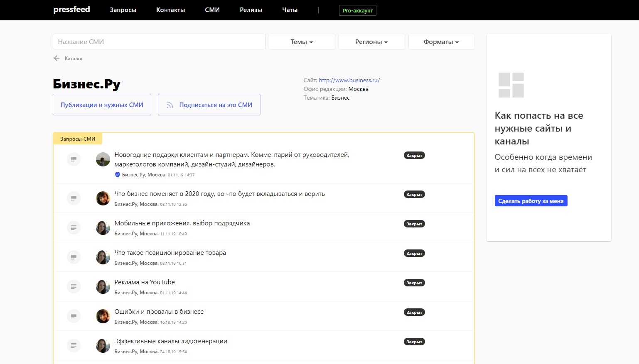Expand the Регионы dropdown
The height and width of the screenshot is (364, 639).
click(x=371, y=42)
